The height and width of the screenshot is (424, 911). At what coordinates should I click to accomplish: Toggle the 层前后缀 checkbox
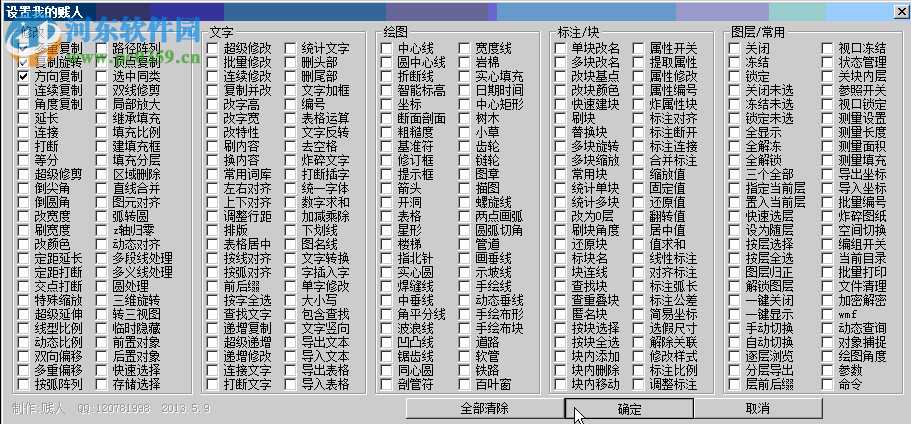point(734,384)
